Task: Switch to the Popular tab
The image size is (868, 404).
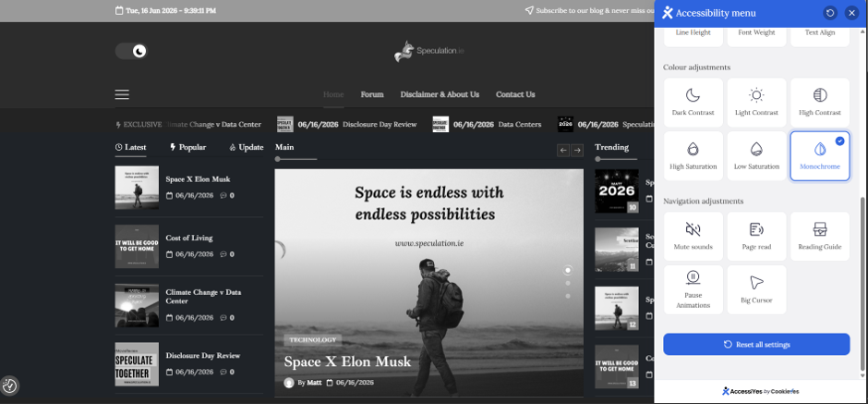Action: point(187,147)
